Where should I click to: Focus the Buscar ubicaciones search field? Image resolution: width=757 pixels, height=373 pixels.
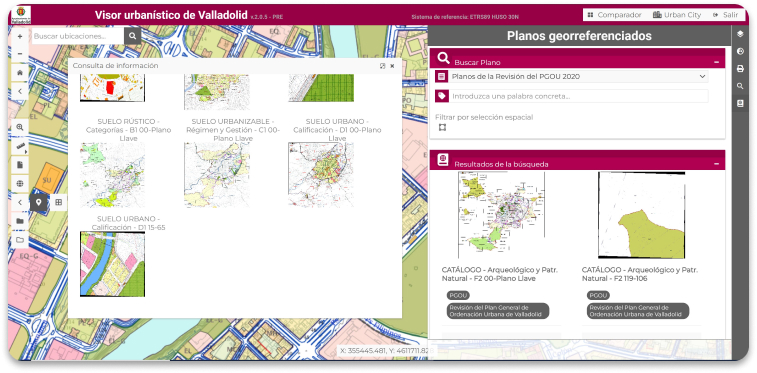click(x=78, y=36)
